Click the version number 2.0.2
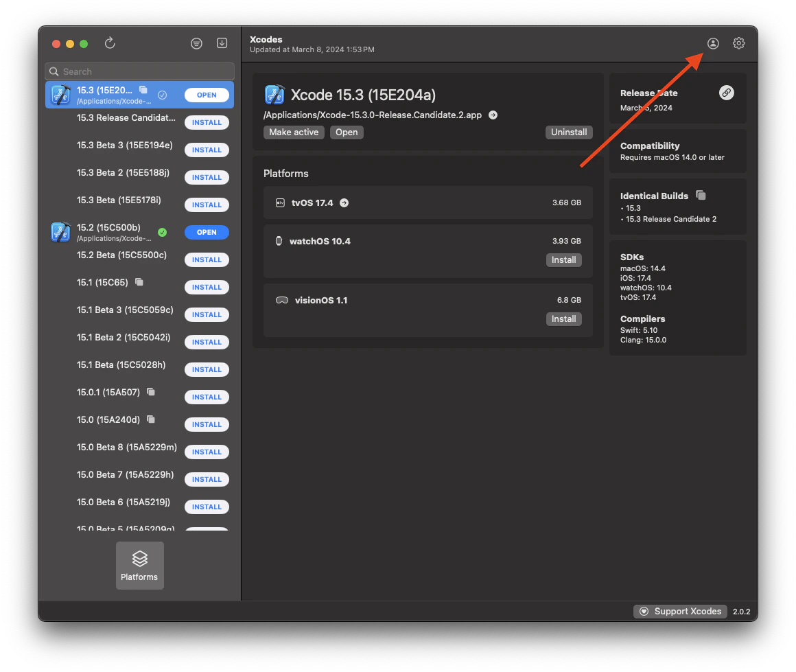Screen dimensions: 796x672 (x=742, y=612)
